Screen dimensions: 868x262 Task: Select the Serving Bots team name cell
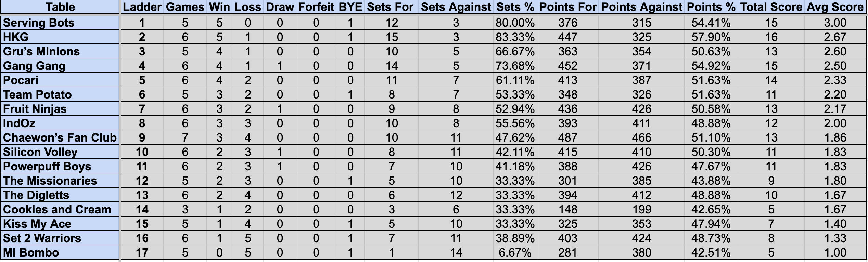[x=60, y=23]
